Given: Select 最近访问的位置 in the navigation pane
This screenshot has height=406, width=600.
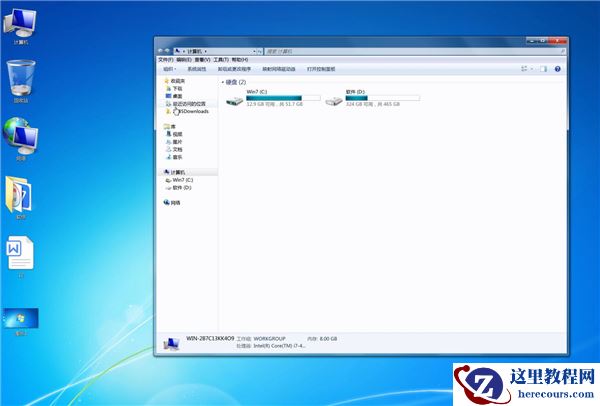Looking at the screenshot, I should (189, 104).
